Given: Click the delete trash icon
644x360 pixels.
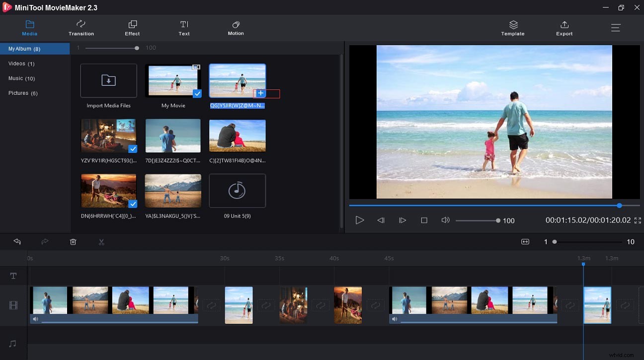Looking at the screenshot, I should tap(73, 242).
